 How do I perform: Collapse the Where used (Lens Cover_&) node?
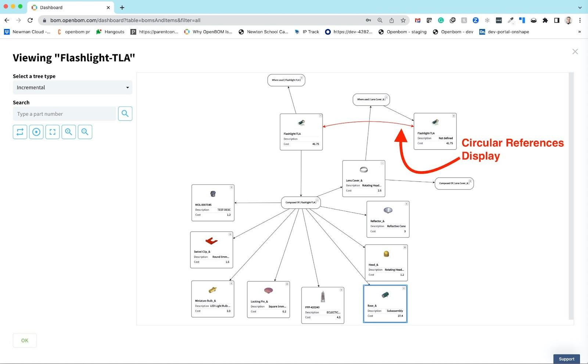(x=386, y=97)
